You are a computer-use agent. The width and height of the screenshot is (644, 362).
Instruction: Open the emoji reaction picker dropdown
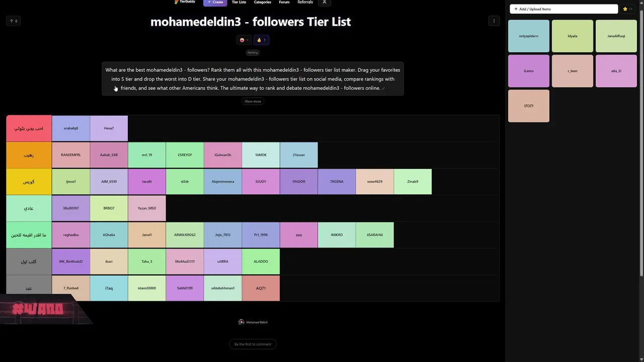point(244,40)
